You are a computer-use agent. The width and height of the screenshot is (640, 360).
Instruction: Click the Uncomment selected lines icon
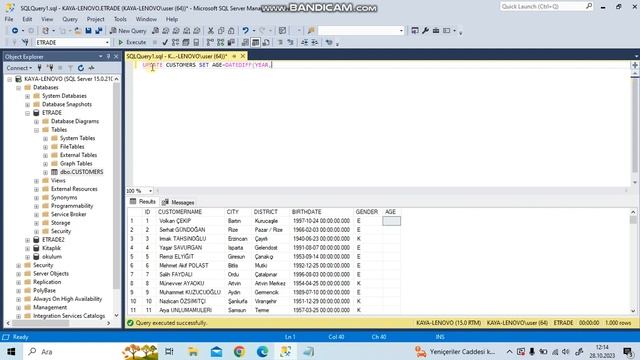(290, 42)
